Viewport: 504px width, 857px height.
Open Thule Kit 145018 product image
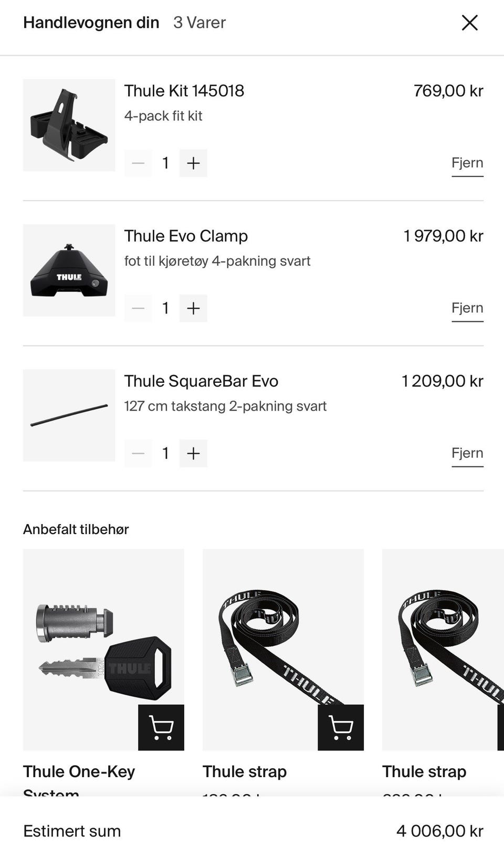coord(69,125)
